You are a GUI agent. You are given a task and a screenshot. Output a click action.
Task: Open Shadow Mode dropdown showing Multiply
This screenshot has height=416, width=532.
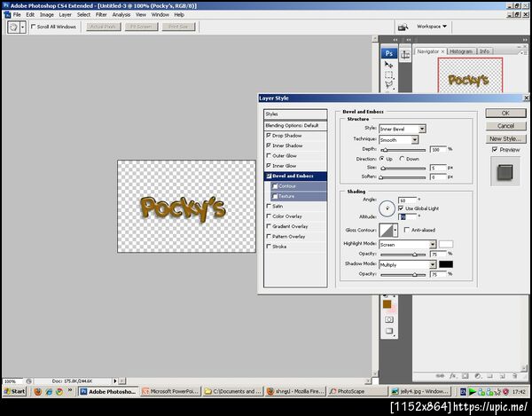point(408,264)
